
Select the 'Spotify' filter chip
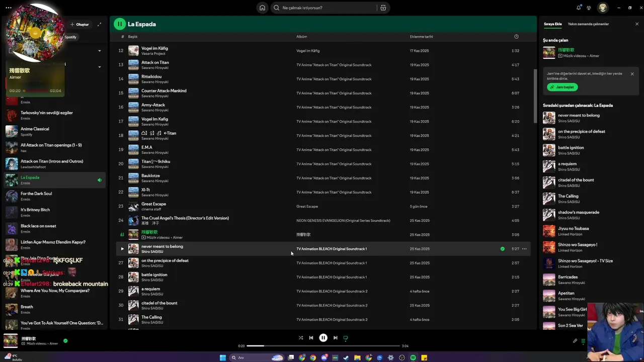(70, 37)
